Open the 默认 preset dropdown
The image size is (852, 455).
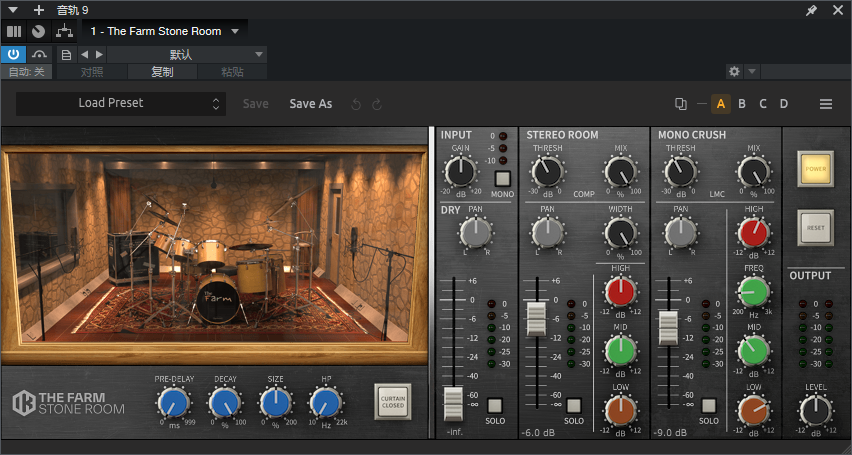(x=187, y=54)
